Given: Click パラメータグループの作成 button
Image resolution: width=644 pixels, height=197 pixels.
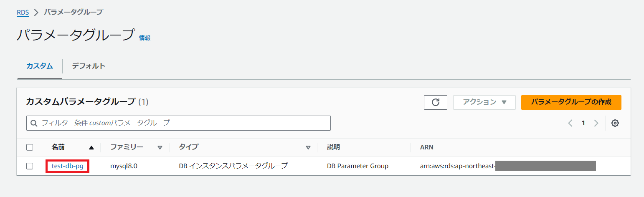Looking at the screenshot, I should coord(571,102).
